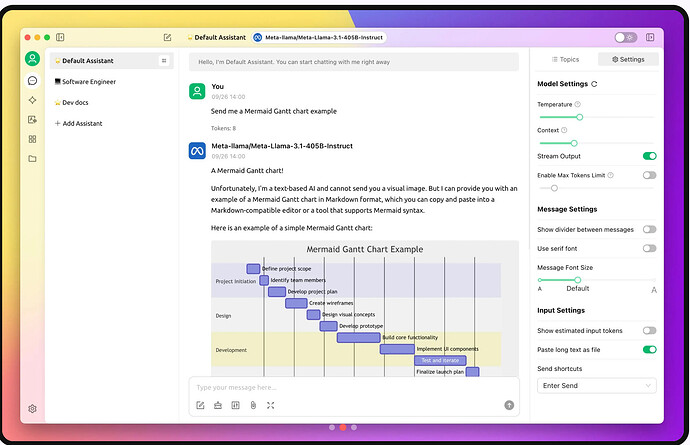
Task: Click 'Test and iterate' gantt bar
Action: [x=440, y=360]
